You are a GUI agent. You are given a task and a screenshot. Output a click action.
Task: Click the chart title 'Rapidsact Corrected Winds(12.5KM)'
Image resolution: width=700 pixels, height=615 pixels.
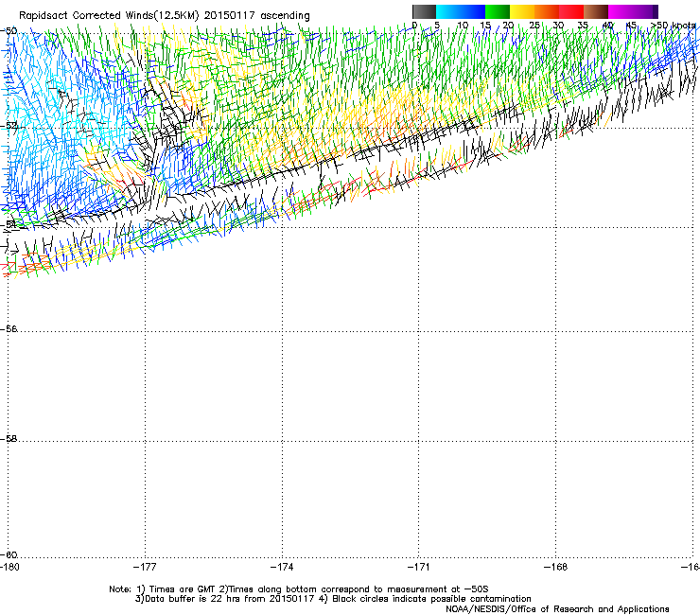[109, 15]
